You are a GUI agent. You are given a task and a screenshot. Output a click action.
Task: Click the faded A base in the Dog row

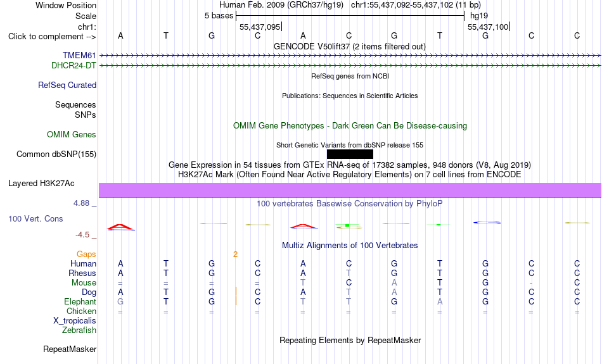(x=394, y=292)
